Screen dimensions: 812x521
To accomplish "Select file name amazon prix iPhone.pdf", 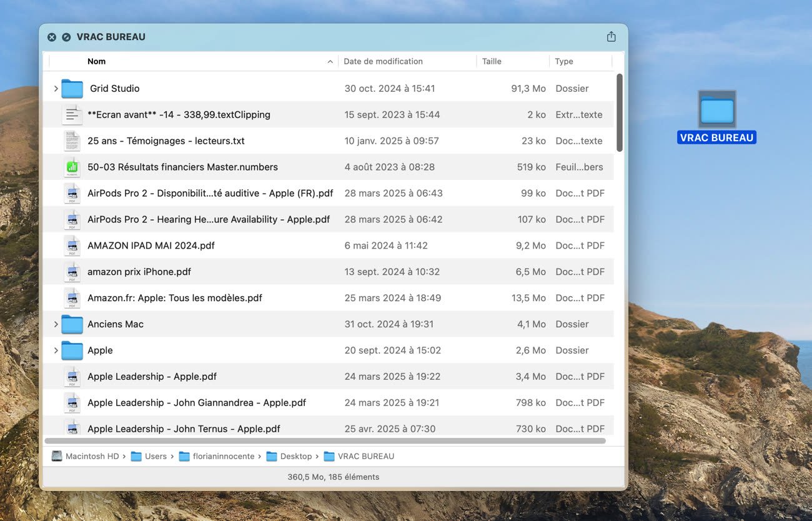I will 139,272.
